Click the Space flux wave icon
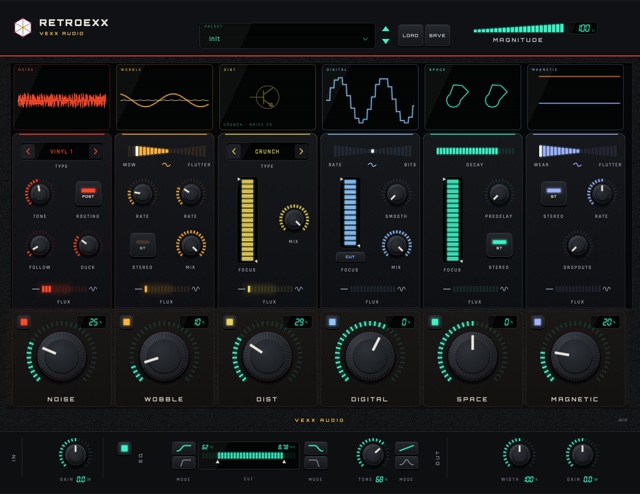Screen dimensions: 640x494 click(504, 289)
